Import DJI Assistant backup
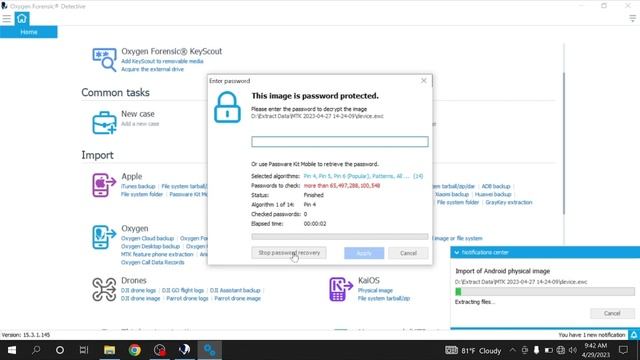The height and width of the screenshot is (360, 640). [235, 291]
